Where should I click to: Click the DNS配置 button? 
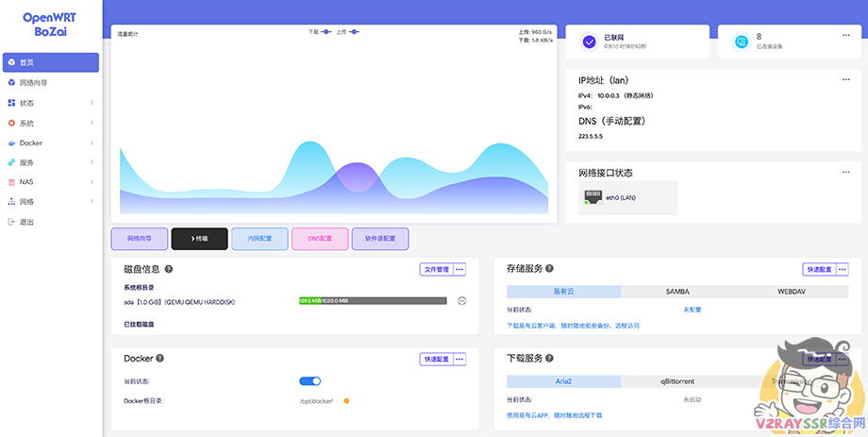click(x=320, y=239)
